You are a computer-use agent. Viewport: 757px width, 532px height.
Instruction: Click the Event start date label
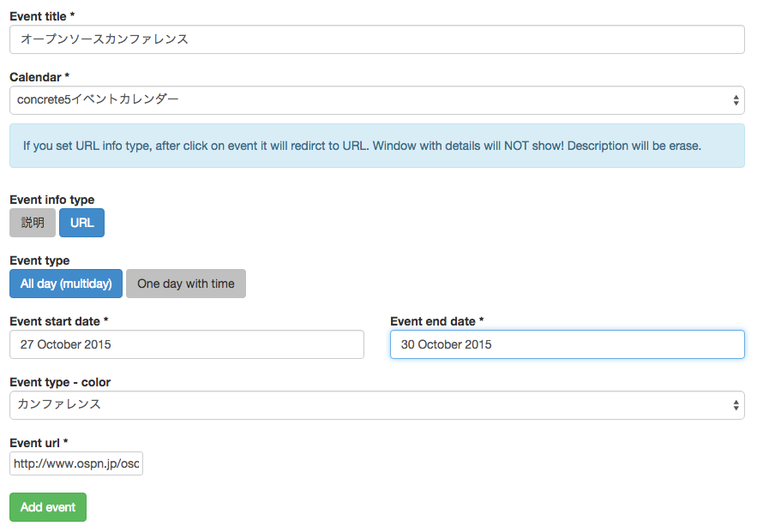pos(59,321)
